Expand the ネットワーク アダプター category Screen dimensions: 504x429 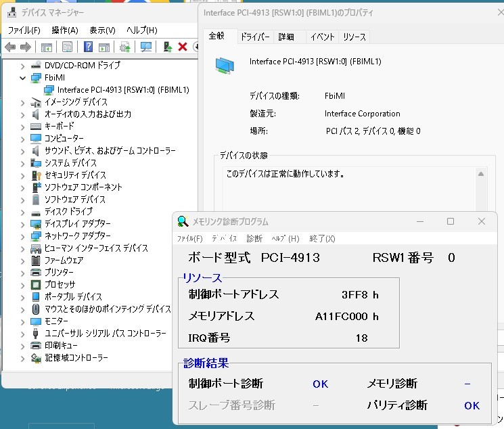point(22,236)
